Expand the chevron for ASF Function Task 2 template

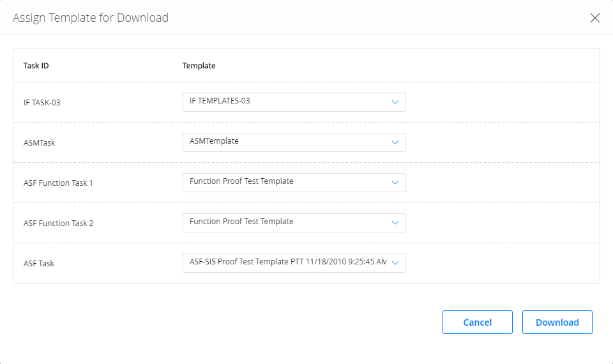(x=395, y=223)
